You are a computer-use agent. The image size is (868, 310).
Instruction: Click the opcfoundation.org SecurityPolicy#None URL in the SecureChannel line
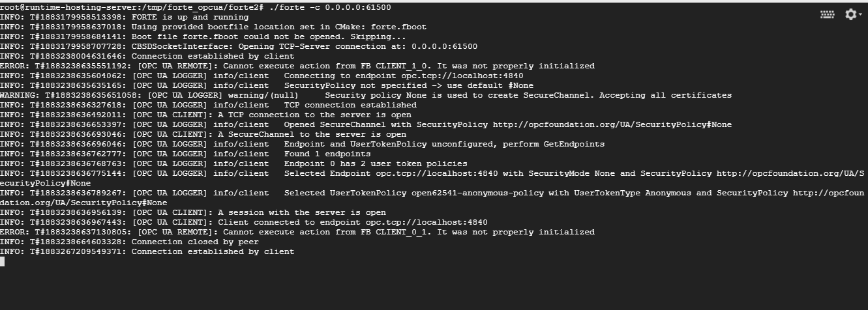tap(612, 124)
